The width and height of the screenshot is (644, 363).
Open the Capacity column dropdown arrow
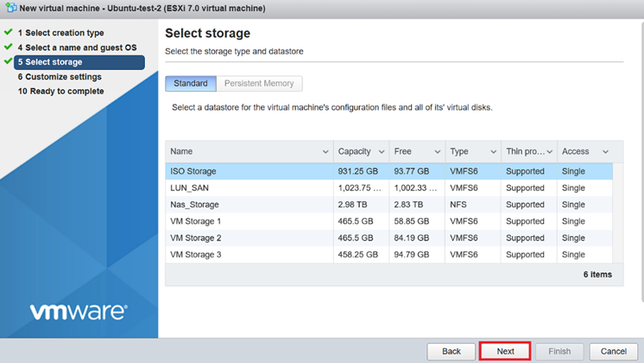(381, 151)
